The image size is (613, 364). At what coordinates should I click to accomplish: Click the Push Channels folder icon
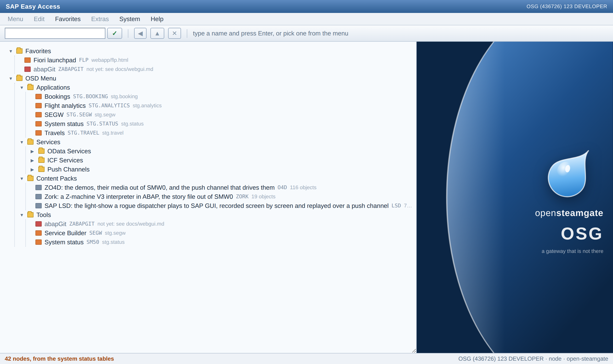(41, 169)
